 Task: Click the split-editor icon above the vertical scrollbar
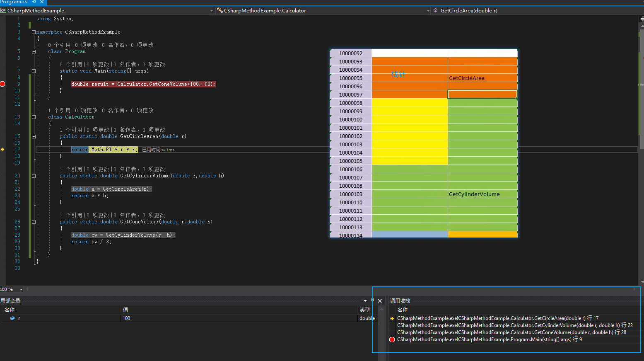point(642,19)
